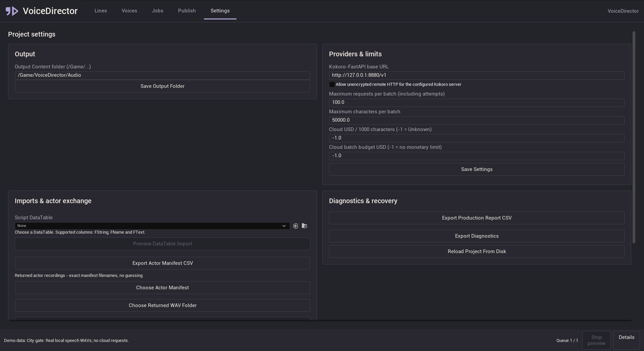
Task: Open the Publish tab
Action: [x=187, y=11]
